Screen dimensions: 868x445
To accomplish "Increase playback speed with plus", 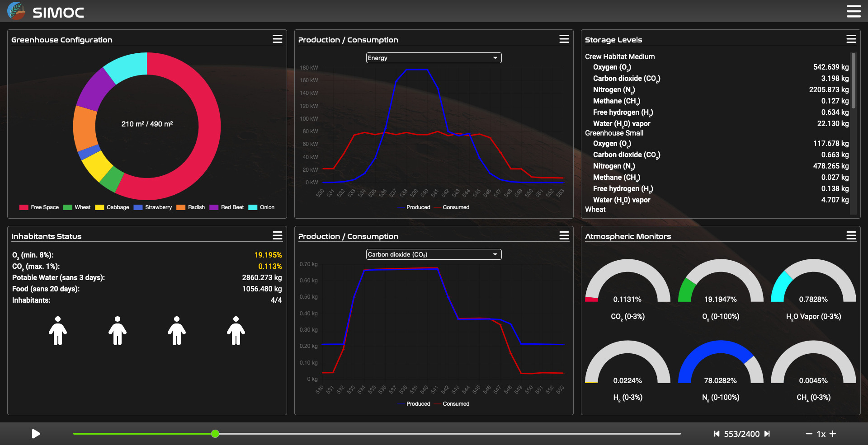I will point(833,434).
